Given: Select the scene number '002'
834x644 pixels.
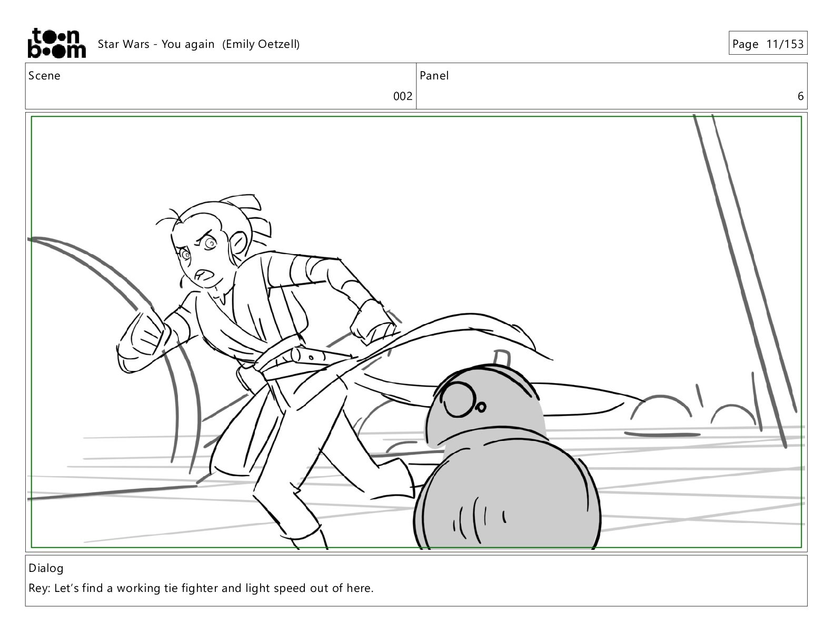Looking at the screenshot, I should (x=403, y=96).
